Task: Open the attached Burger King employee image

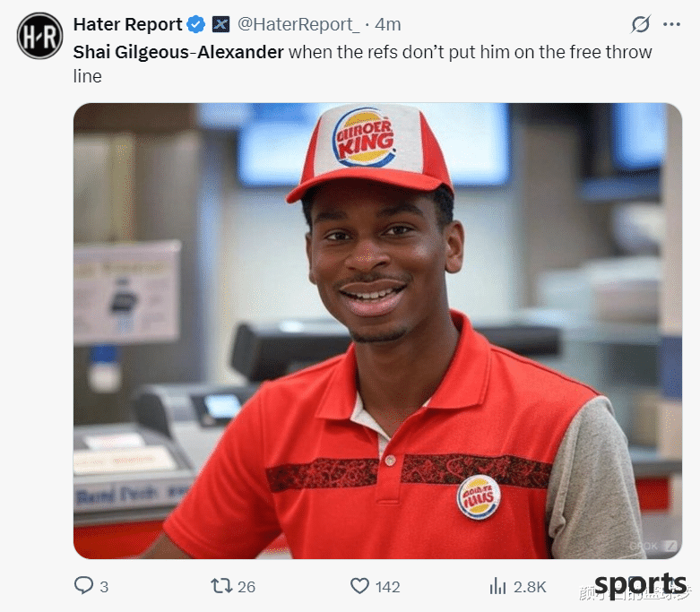Action: pyautogui.click(x=377, y=331)
